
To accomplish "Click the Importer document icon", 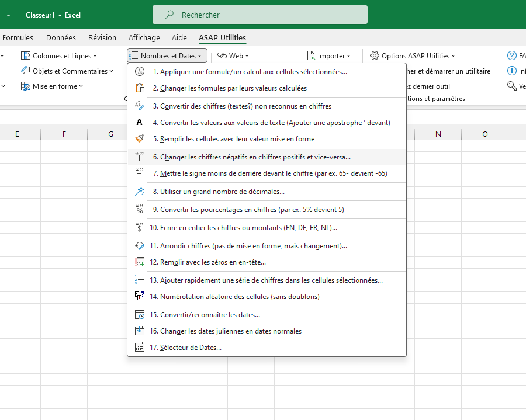I will coord(311,55).
